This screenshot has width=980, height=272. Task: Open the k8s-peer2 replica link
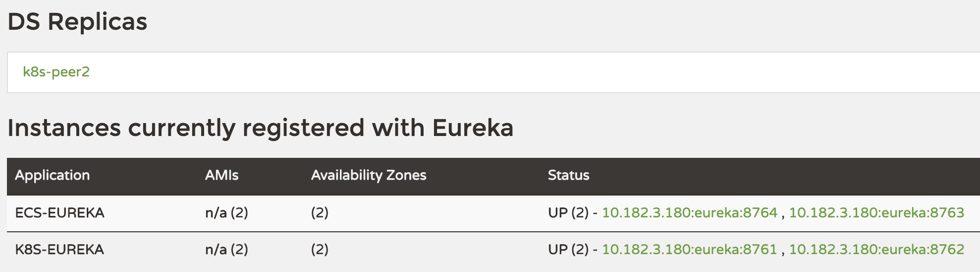point(56,72)
